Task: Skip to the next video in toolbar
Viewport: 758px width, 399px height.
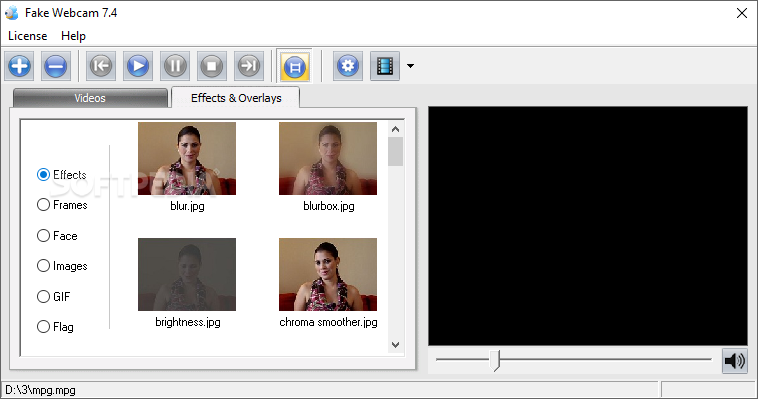Action: 249,66
